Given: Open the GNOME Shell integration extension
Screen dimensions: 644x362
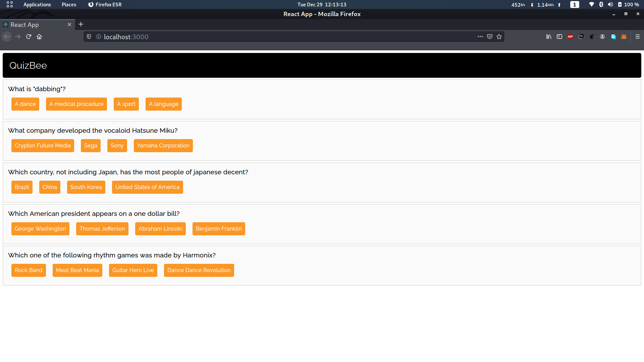Looking at the screenshot, I should point(592,37).
